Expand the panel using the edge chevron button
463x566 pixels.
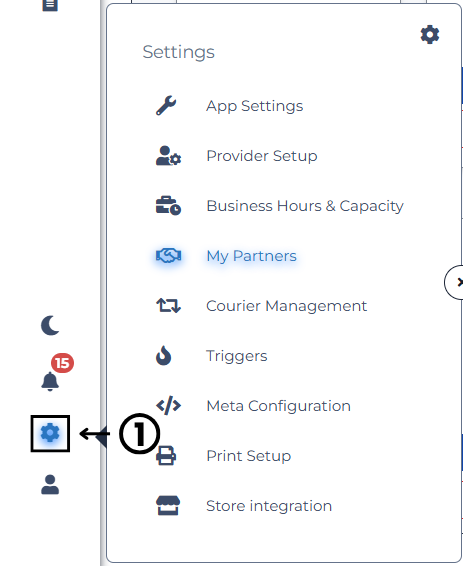tap(454, 282)
